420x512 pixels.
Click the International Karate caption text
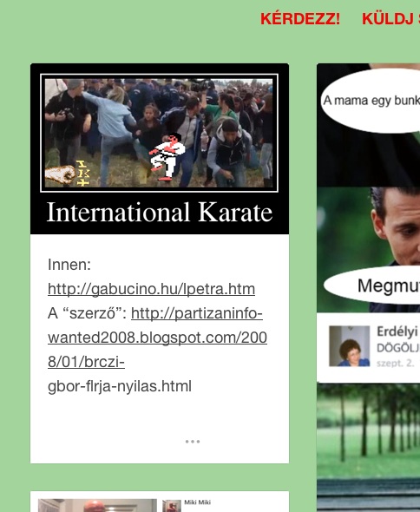(x=160, y=213)
